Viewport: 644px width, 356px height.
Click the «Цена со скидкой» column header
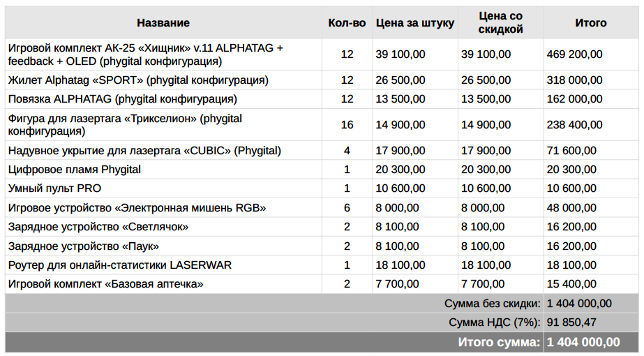pyautogui.click(x=500, y=23)
